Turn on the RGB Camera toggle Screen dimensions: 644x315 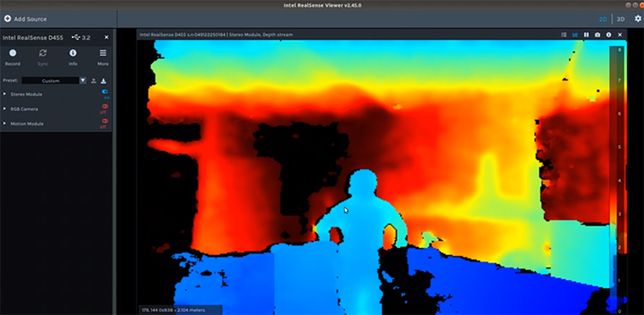105,106
